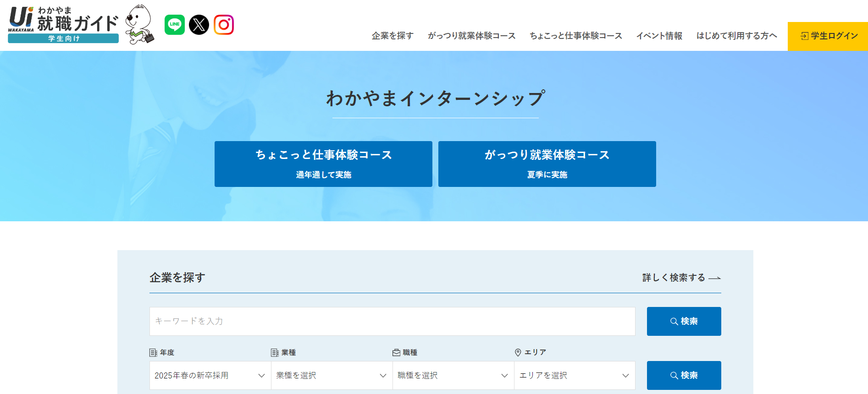Open the はじめて利用する方へ menu link
868x394 pixels.
tap(736, 36)
